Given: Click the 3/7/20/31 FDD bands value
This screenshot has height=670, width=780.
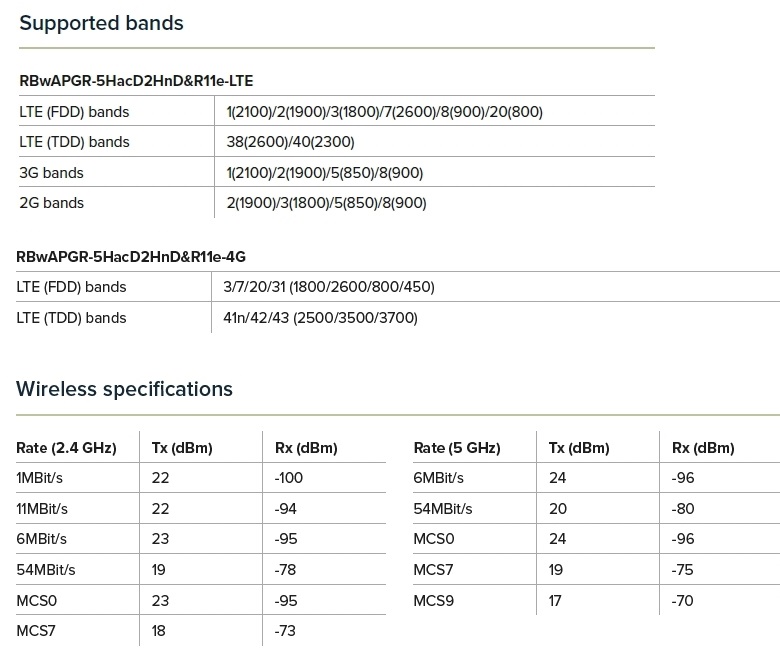Looking at the screenshot, I should tap(329, 287).
